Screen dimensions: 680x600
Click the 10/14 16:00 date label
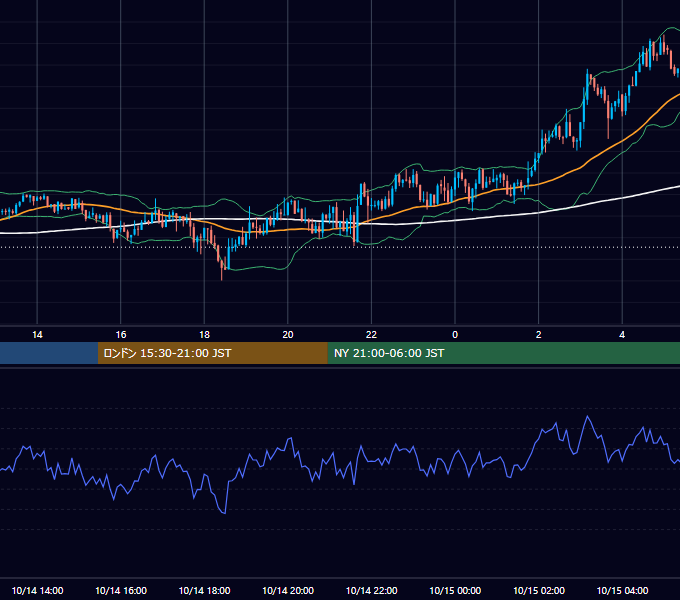click(x=121, y=590)
